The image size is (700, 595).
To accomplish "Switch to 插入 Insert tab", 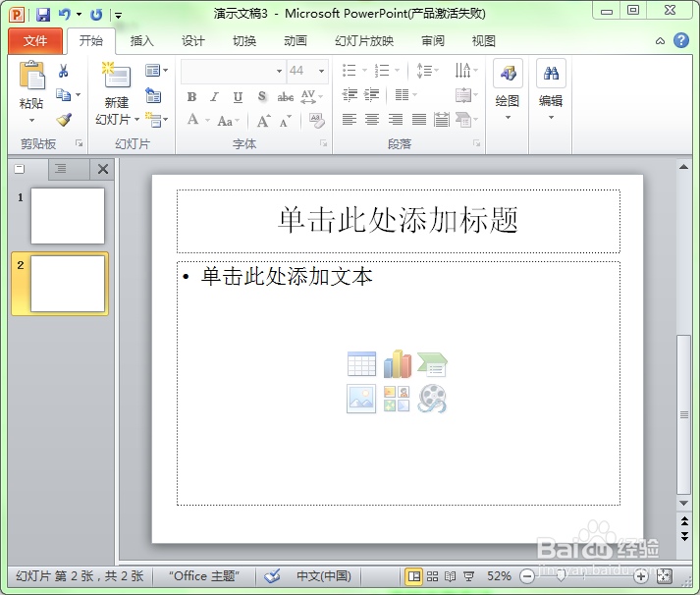I will (x=142, y=41).
